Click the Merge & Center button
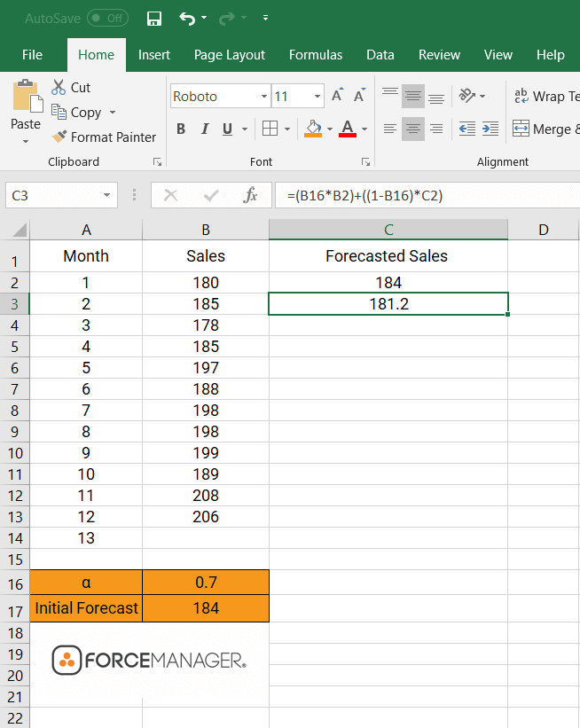The height and width of the screenshot is (728, 580). click(545, 129)
